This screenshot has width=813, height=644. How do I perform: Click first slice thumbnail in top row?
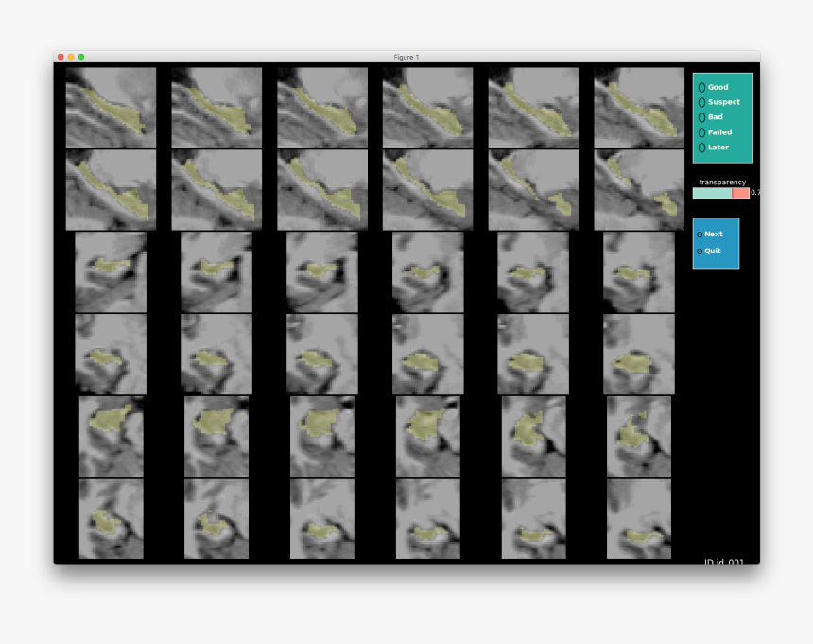[x=111, y=108]
